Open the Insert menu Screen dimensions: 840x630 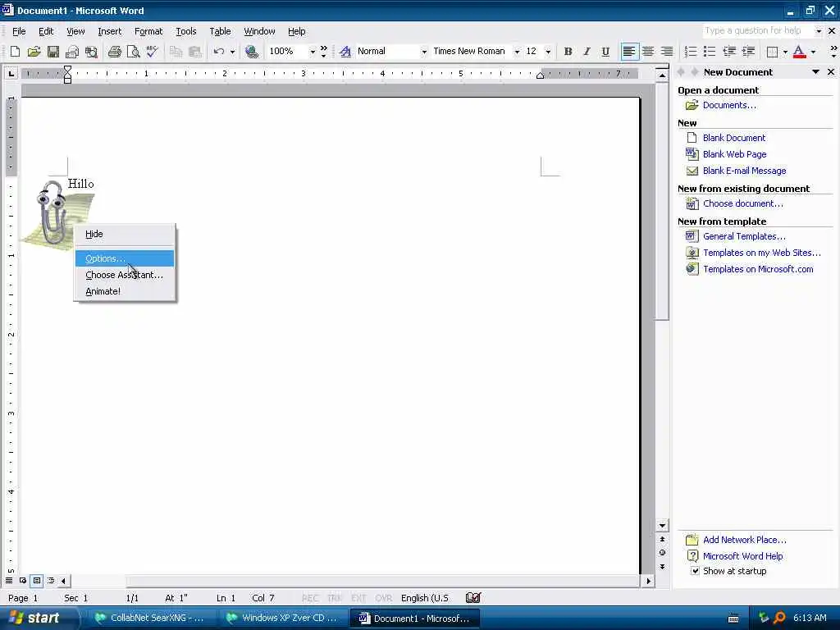coord(109,31)
